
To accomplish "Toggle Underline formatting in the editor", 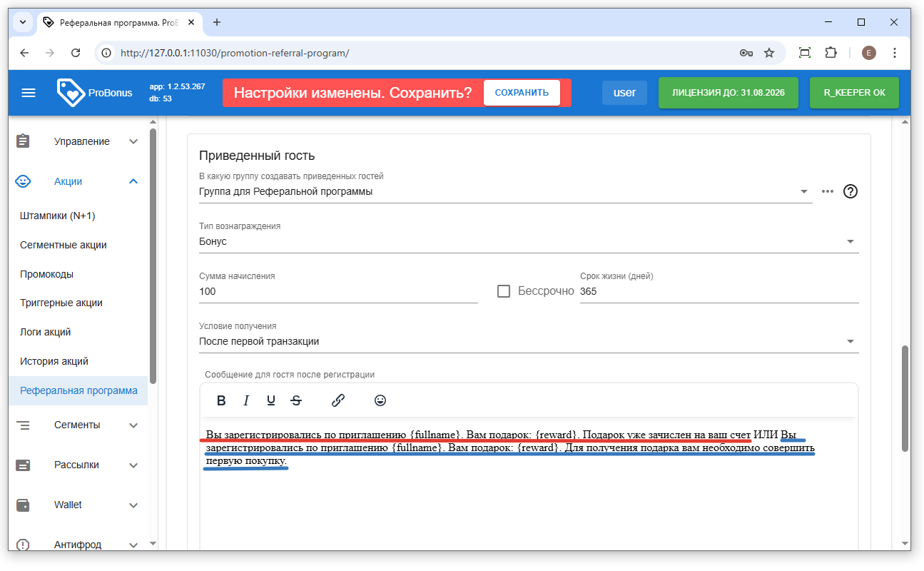I will [x=271, y=400].
